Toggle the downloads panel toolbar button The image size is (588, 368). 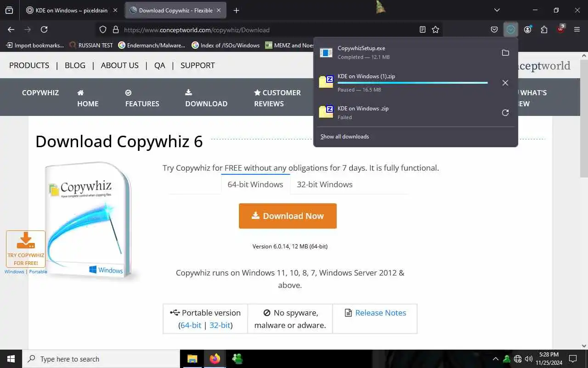(x=511, y=29)
